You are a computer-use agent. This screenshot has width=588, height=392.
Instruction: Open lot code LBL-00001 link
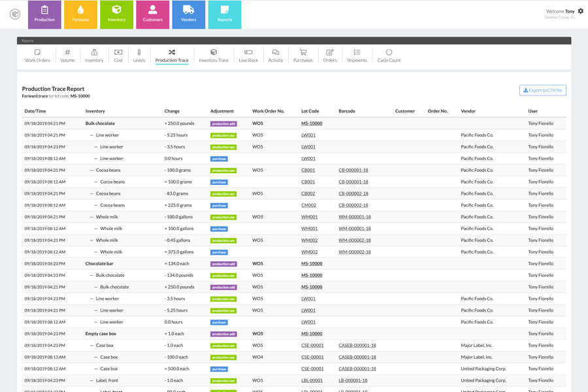(312, 380)
